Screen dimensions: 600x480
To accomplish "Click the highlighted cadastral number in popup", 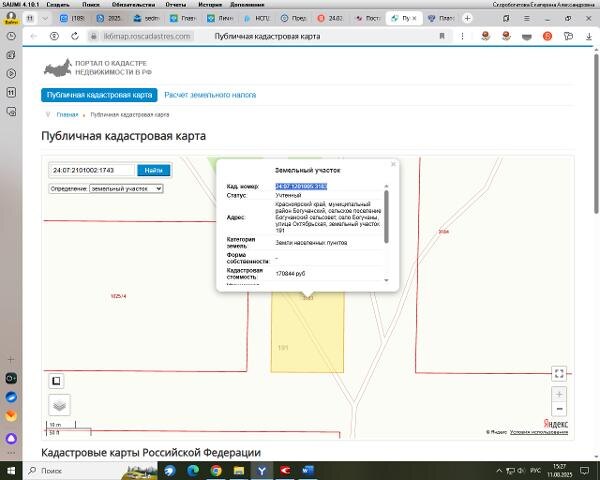I will (x=301, y=186).
